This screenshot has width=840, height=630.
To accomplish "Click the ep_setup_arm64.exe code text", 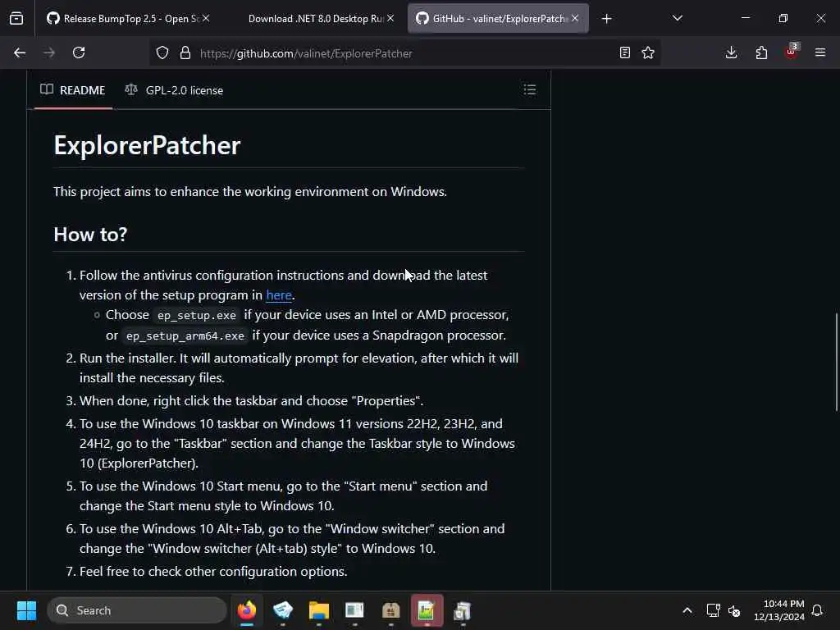I will (185, 336).
